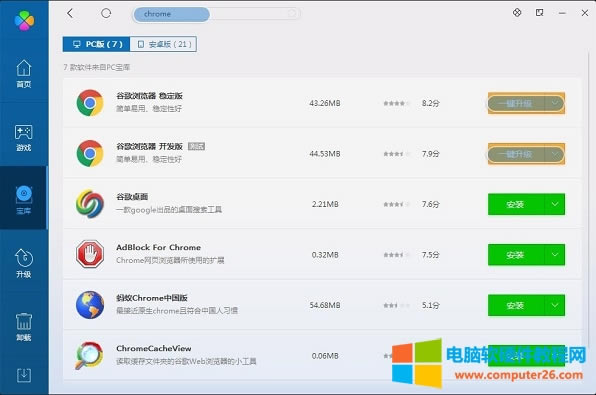Image resolution: width=596 pixels, height=395 pixels.
Task: Click 一键升级 for 谷歌浏览器 开发版
Action: coord(516,154)
